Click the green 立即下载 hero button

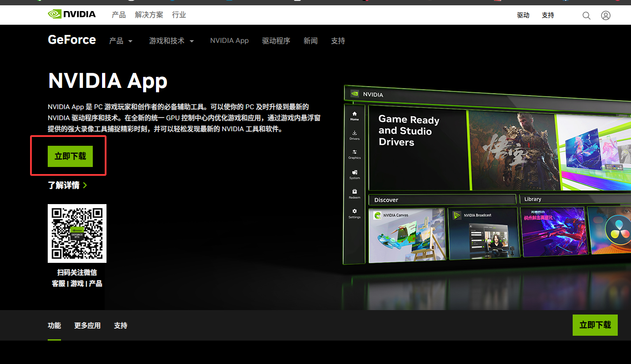[x=70, y=156]
